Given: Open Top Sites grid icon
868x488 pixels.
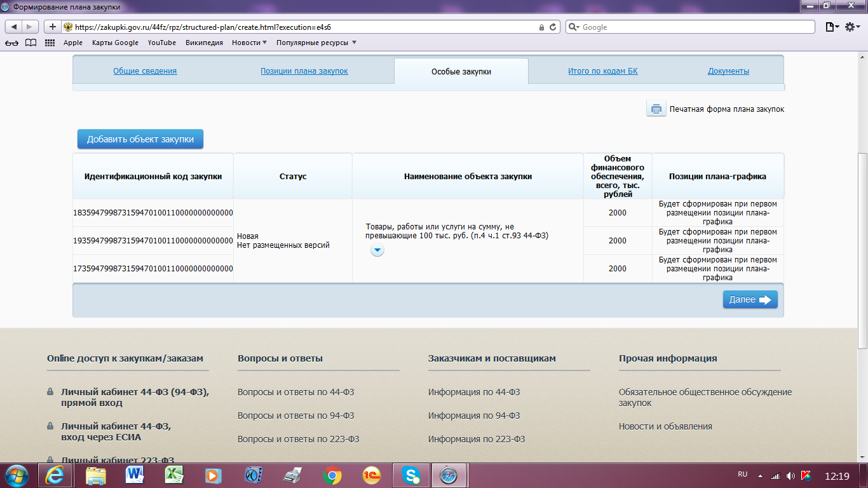Looking at the screenshot, I should click(x=50, y=43).
